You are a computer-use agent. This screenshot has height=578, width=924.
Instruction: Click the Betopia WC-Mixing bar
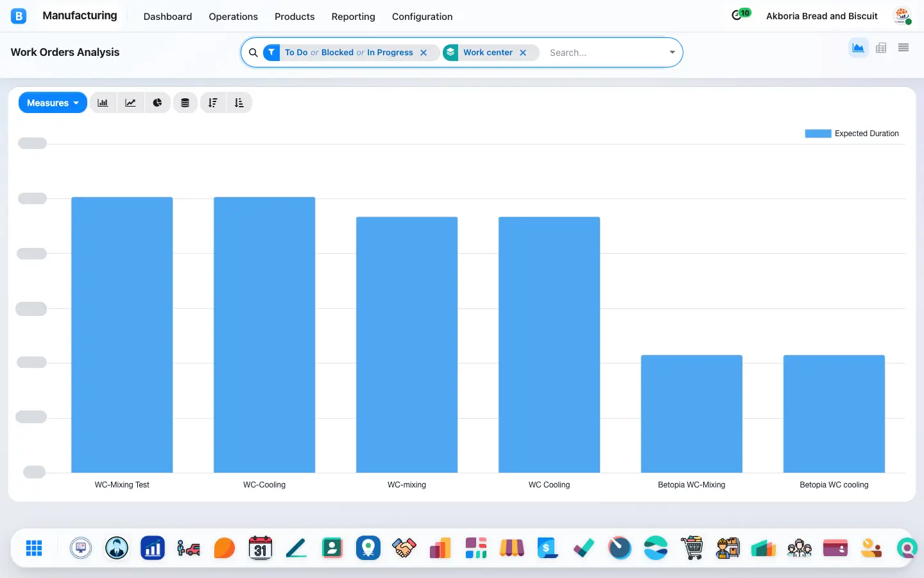(692, 414)
